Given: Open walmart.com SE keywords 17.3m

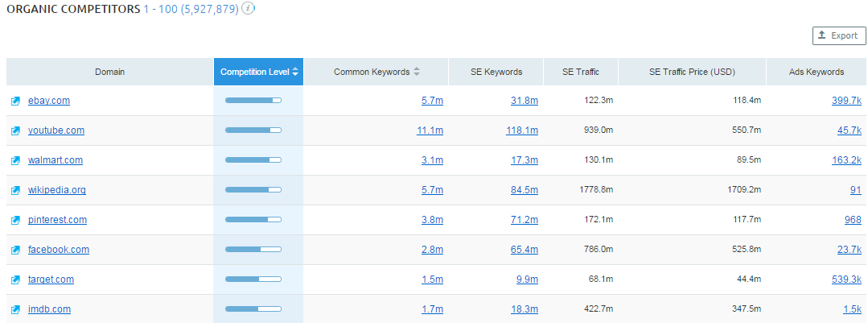Looking at the screenshot, I should [525, 160].
